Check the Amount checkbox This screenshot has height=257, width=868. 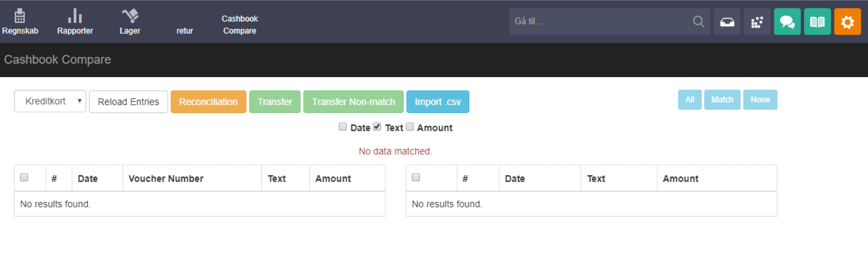(409, 126)
